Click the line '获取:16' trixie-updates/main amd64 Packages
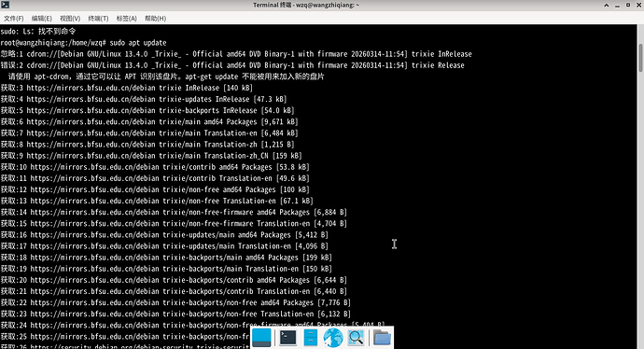 tap(164, 235)
